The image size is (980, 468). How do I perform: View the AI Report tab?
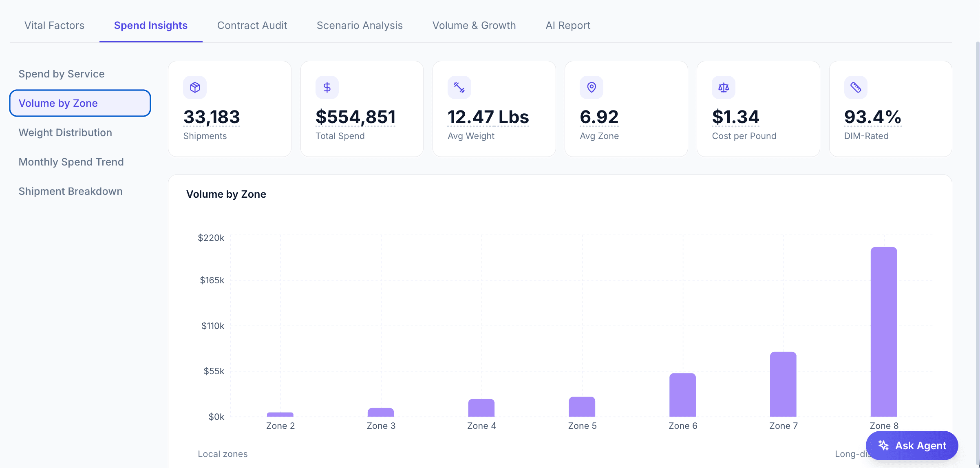(x=568, y=25)
